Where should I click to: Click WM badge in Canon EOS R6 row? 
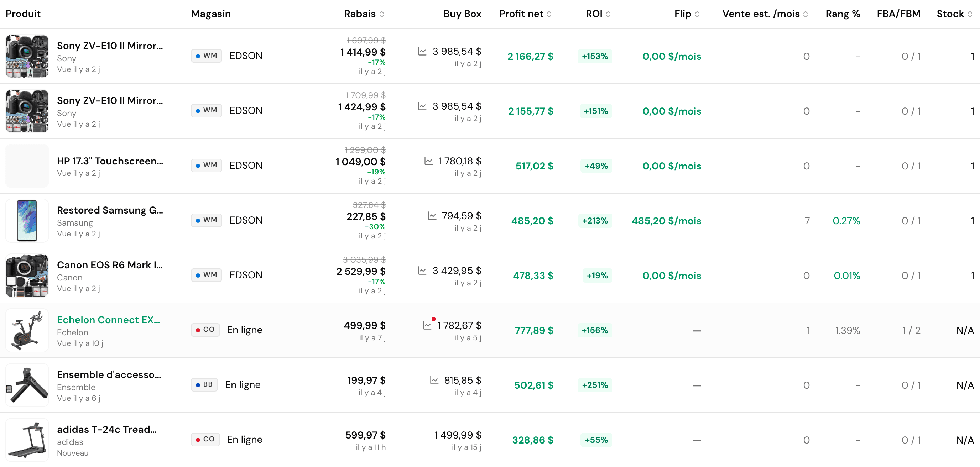coord(206,274)
